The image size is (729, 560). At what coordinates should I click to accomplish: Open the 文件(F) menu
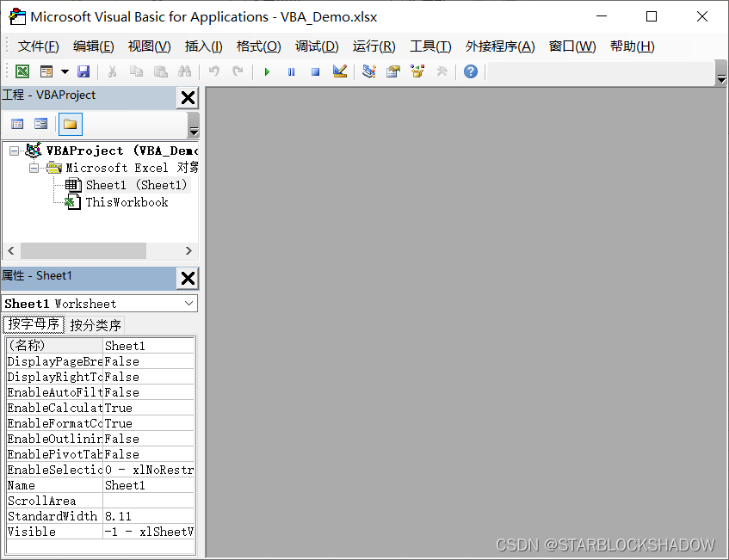[x=38, y=46]
